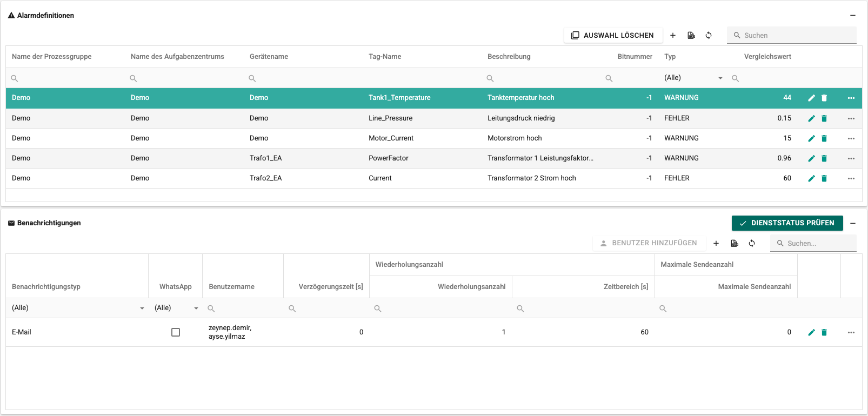Collapse the Alarmdefinitionen panel
Image resolution: width=868 pixels, height=416 pixels.
853,15
